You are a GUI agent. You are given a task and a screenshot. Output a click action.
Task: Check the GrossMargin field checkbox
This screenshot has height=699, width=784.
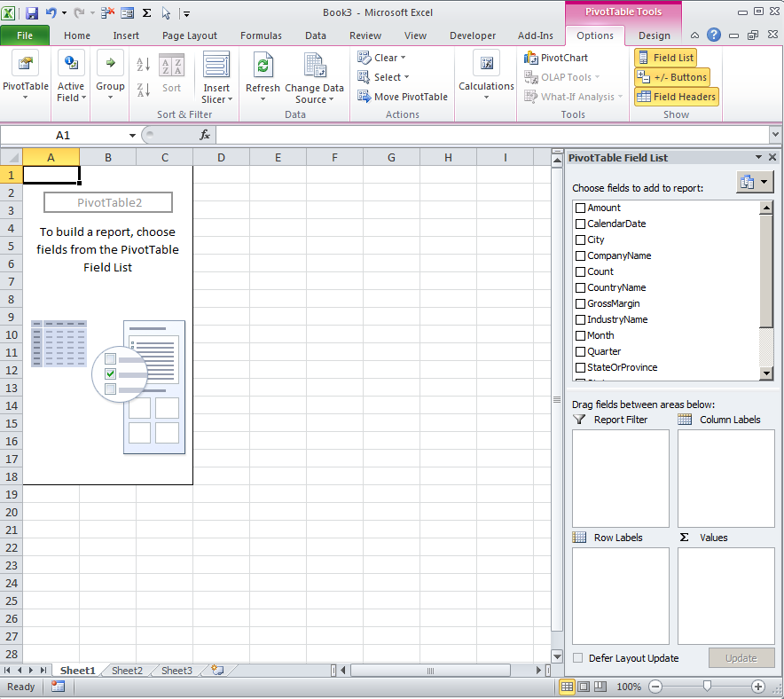581,304
